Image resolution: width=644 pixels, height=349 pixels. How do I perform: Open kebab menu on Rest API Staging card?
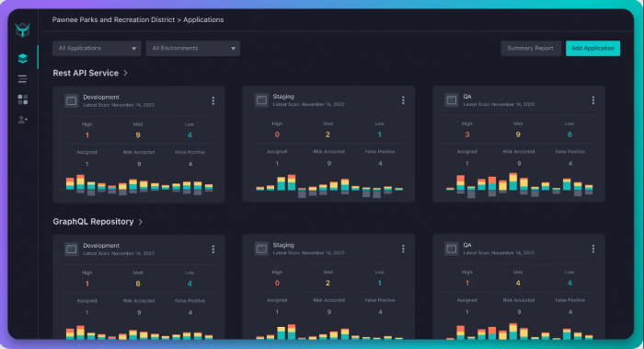(403, 100)
